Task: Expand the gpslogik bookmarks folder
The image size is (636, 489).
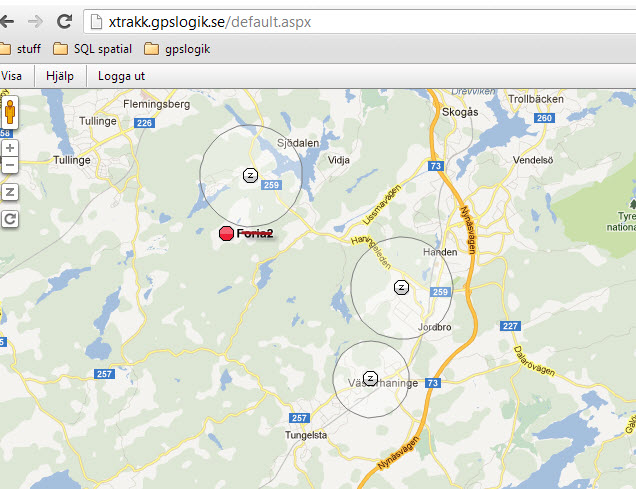Action: (x=177, y=49)
